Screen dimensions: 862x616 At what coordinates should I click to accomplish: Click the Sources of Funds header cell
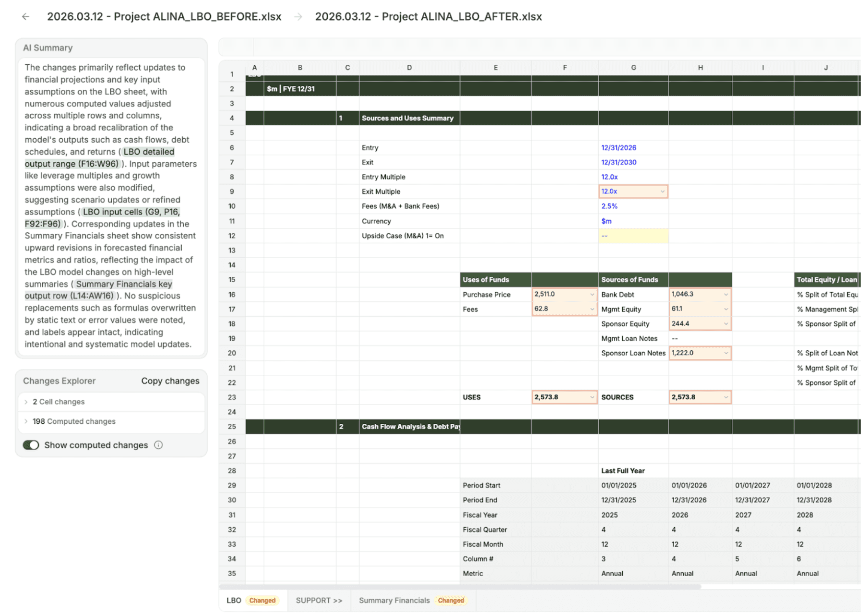point(633,280)
